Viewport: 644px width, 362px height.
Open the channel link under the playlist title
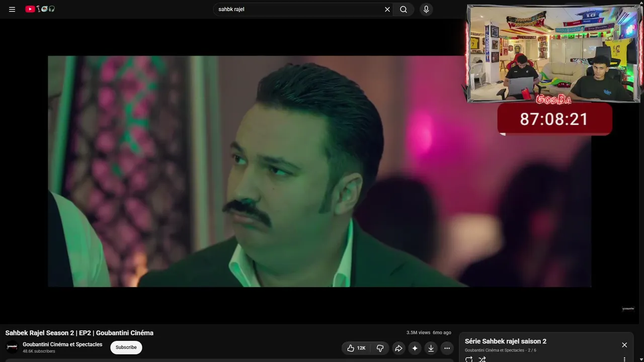(495, 350)
